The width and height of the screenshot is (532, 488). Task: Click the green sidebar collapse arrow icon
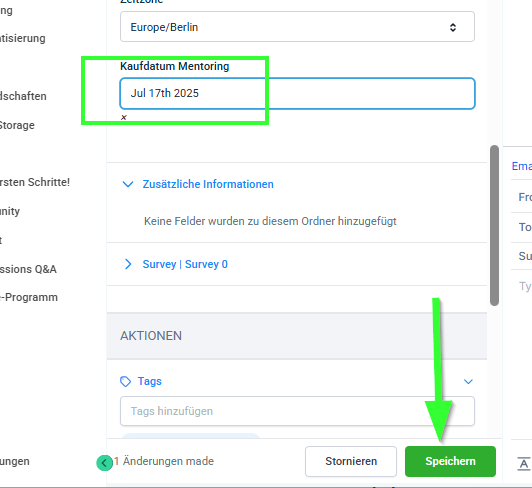point(104,463)
